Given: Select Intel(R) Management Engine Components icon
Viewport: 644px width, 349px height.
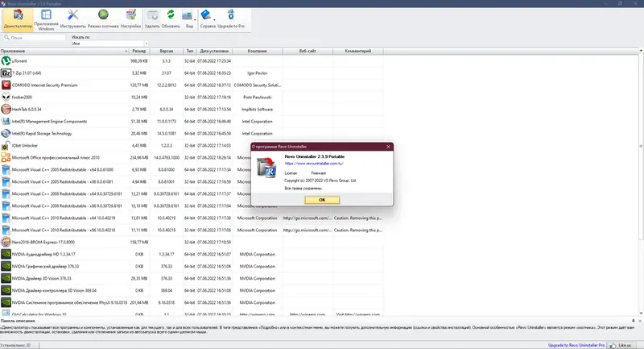Looking at the screenshot, I should tap(6, 121).
